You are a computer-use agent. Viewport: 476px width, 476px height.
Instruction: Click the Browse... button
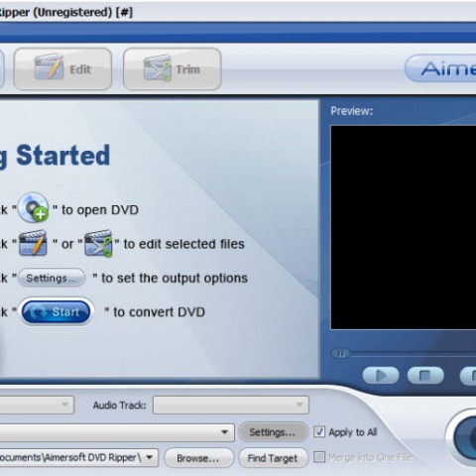pyautogui.click(x=198, y=458)
